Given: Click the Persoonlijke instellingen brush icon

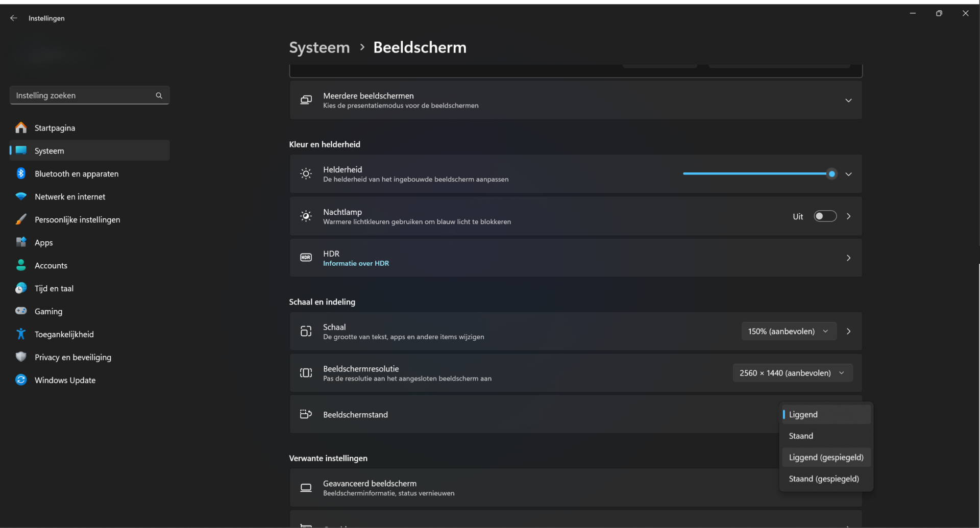Looking at the screenshot, I should point(20,219).
